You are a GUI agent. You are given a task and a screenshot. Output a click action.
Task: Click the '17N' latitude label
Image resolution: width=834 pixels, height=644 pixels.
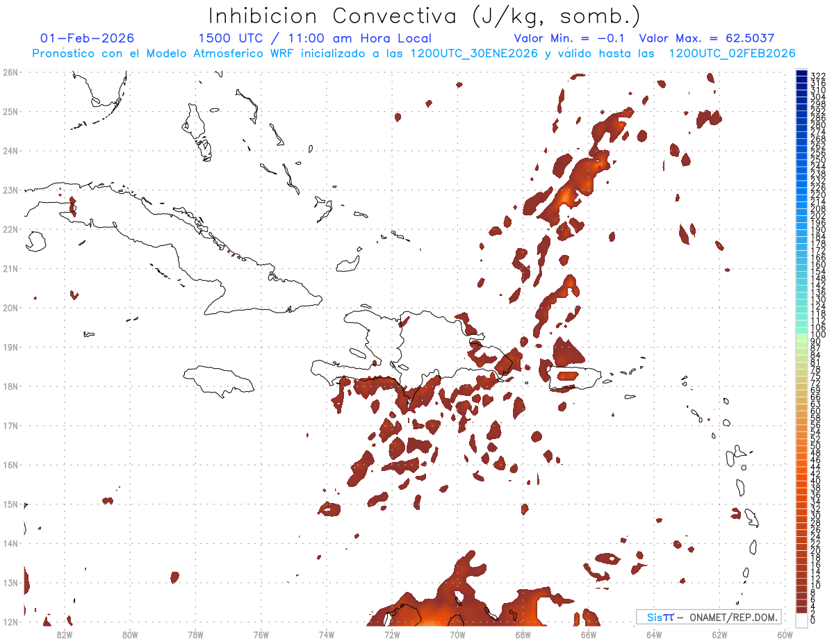pyautogui.click(x=10, y=425)
